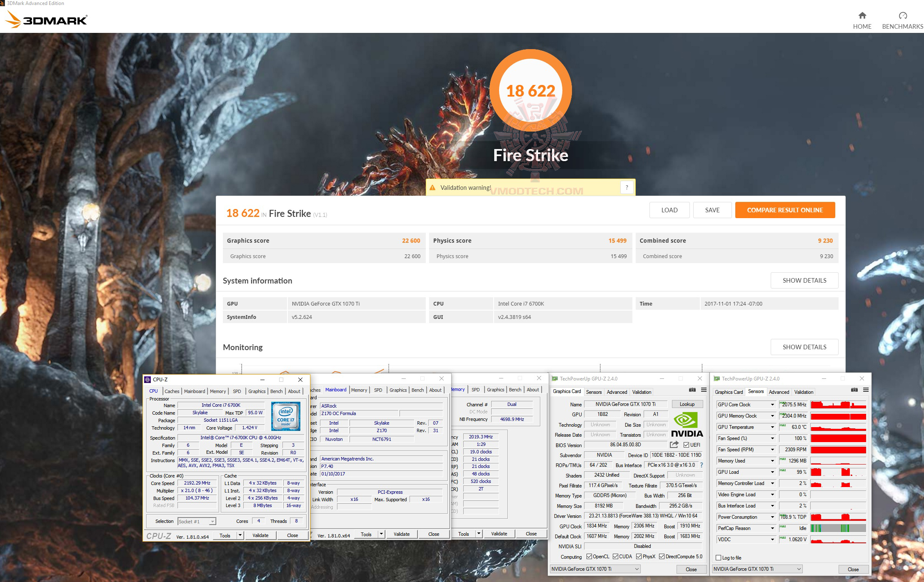924x582 pixels.
Task: Switch to the Advanced tab in GPU-Z
Action: point(617,392)
